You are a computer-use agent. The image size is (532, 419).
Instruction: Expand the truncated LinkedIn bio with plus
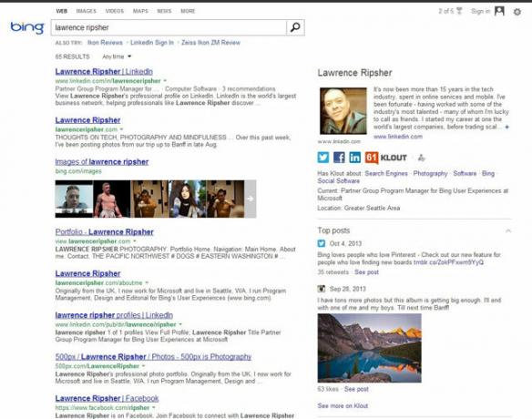(506, 127)
